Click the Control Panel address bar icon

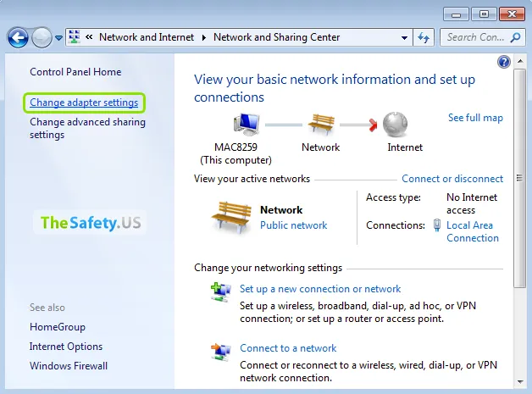tap(75, 37)
